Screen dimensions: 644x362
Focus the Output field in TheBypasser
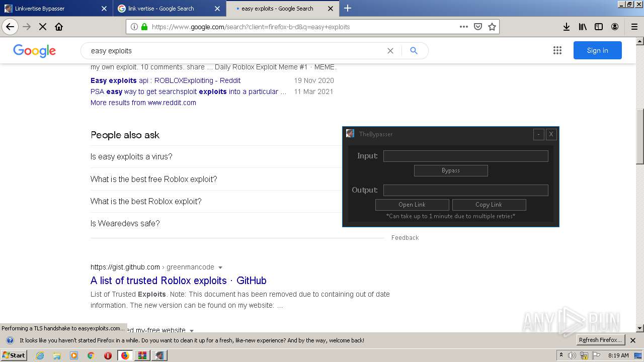coord(466,190)
